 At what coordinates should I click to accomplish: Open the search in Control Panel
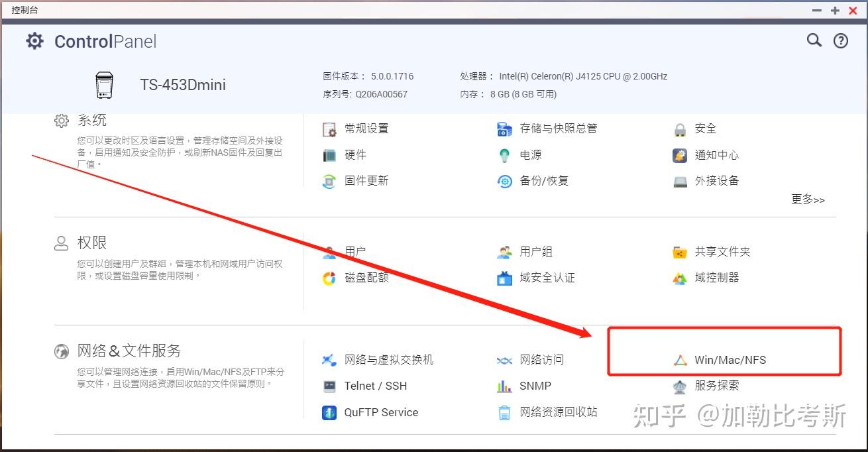(x=814, y=40)
